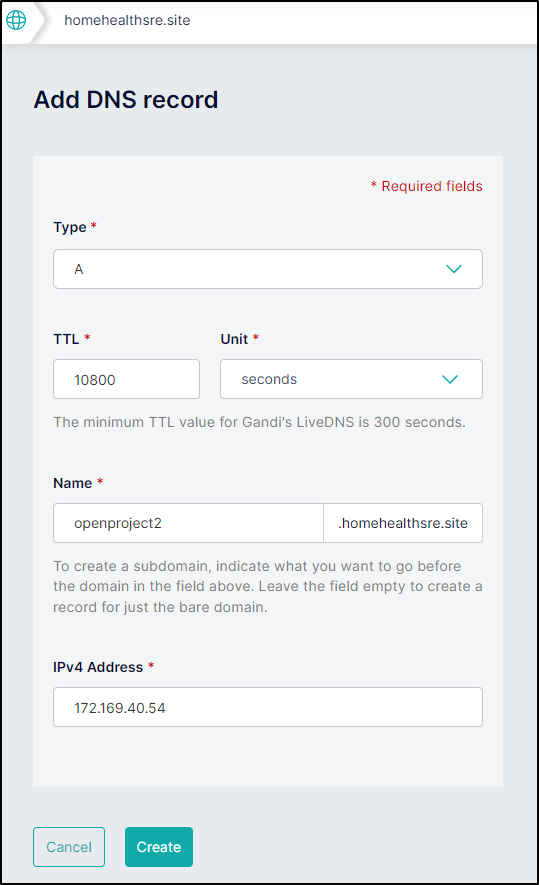Click the TTL field containing 10800

[126, 379]
